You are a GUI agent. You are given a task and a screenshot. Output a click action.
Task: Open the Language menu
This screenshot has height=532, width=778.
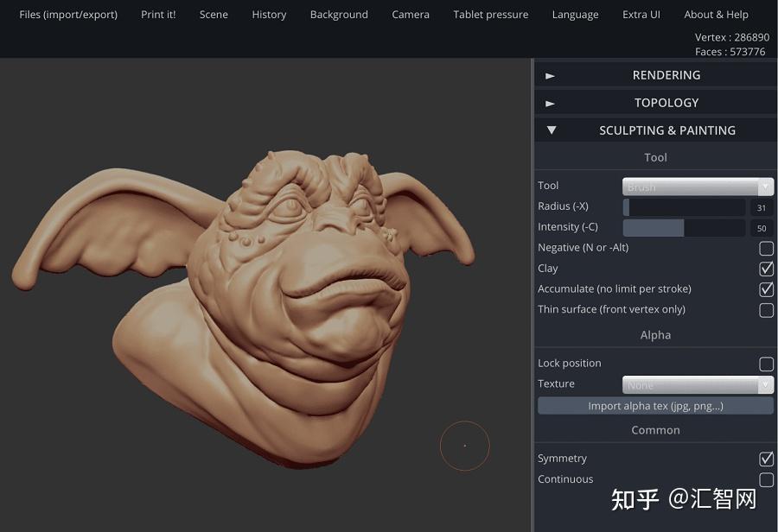(576, 15)
